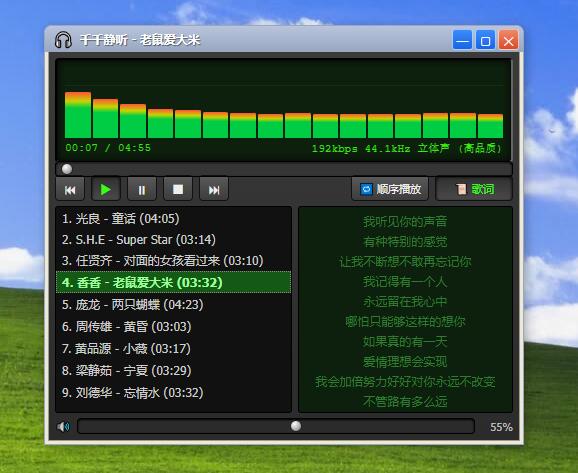
Task: Click the window title 千千静听 - 老鼠爱大米
Action: [x=140, y=39]
